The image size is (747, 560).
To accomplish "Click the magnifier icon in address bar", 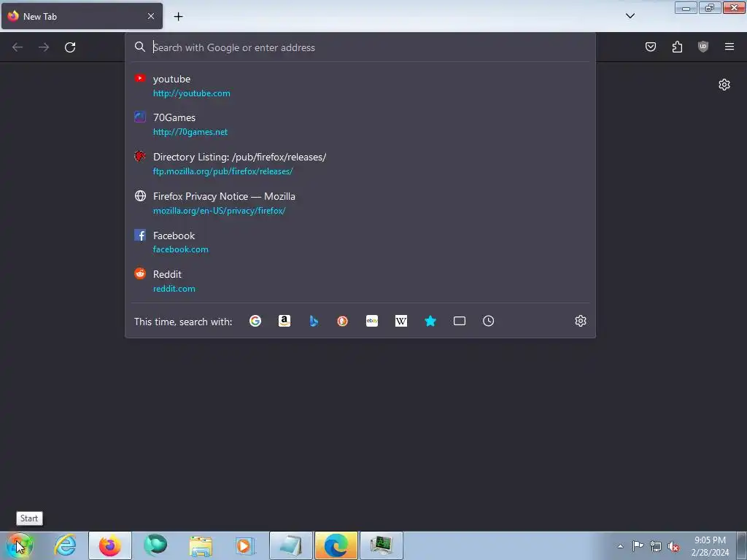I will point(139,47).
